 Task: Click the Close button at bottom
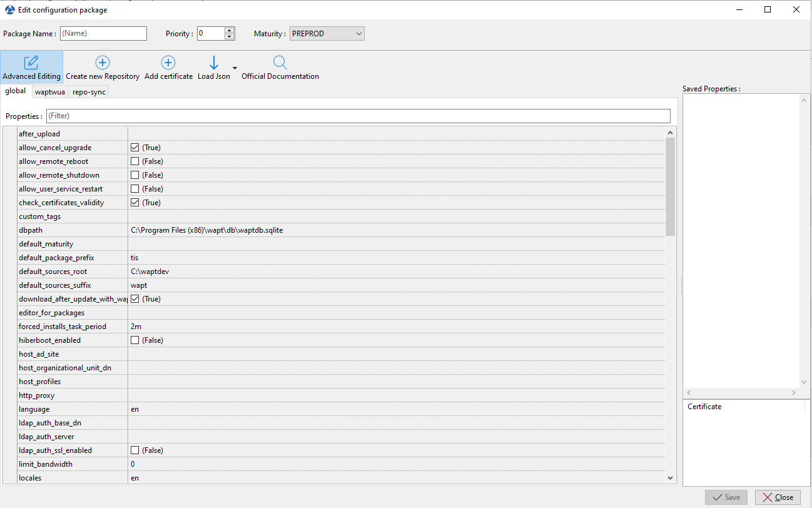click(778, 497)
